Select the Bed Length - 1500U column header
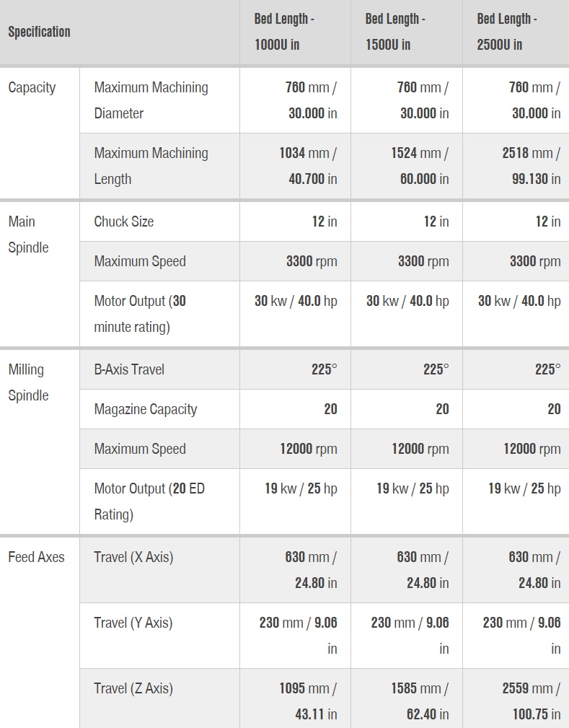The width and height of the screenshot is (569, 728). 394,32
